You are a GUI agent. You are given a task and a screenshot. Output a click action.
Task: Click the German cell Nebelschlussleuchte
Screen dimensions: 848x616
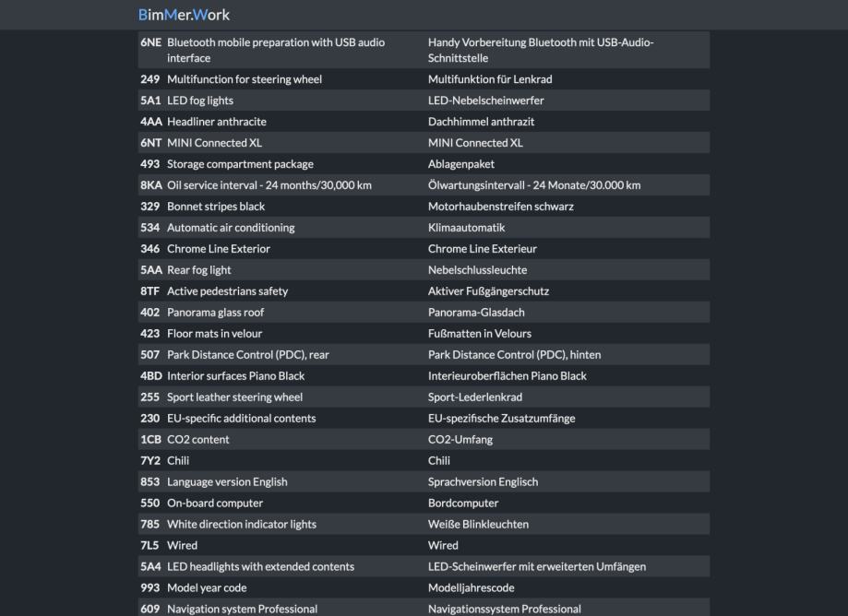click(478, 270)
